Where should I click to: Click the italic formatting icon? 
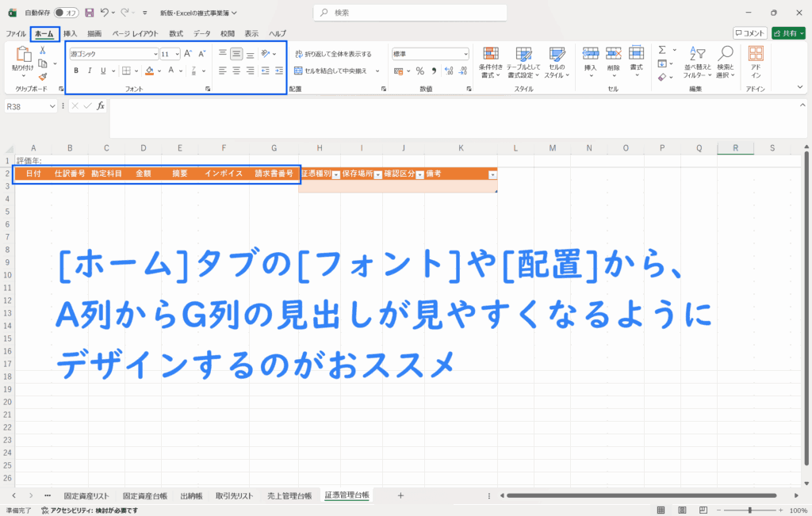pos(90,71)
